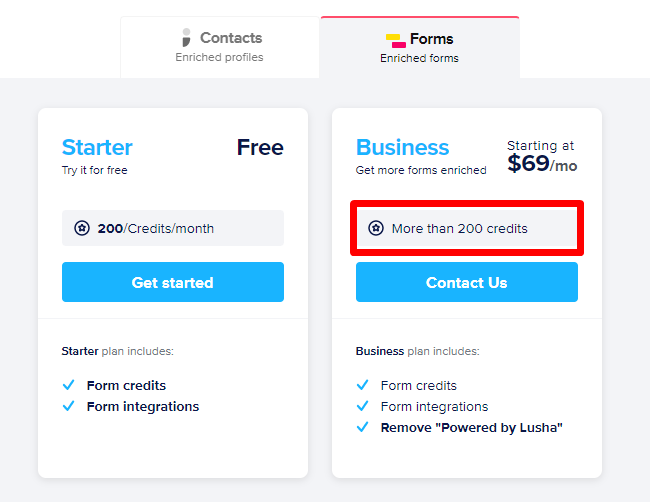Click the $69/mo starting price
Viewport: 650px width, 502px height.
point(542,163)
